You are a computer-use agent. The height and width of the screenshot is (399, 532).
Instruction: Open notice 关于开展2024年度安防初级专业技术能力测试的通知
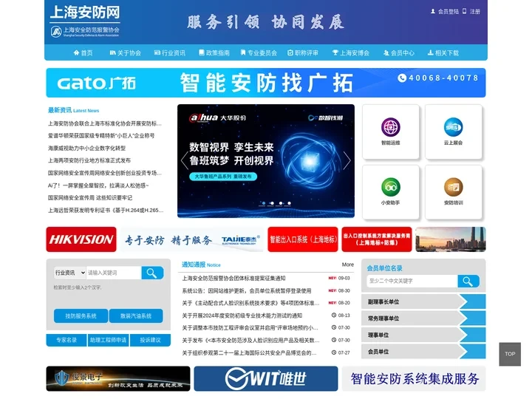(x=242, y=316)
